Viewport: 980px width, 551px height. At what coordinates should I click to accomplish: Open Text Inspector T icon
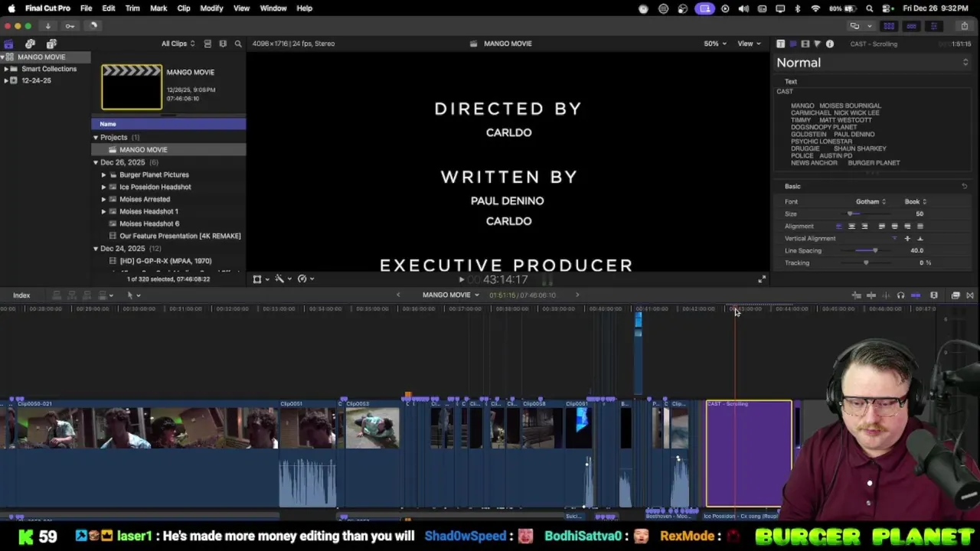780,44
